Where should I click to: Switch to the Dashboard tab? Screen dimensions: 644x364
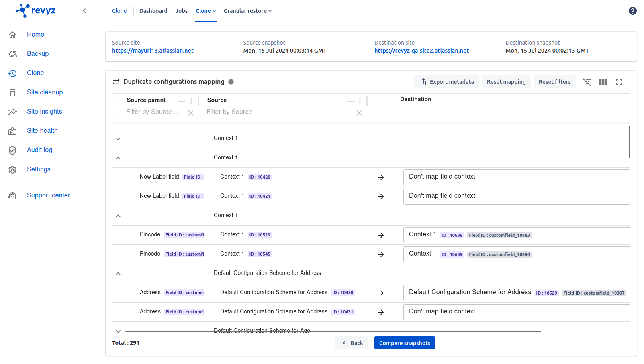[153, 11]
